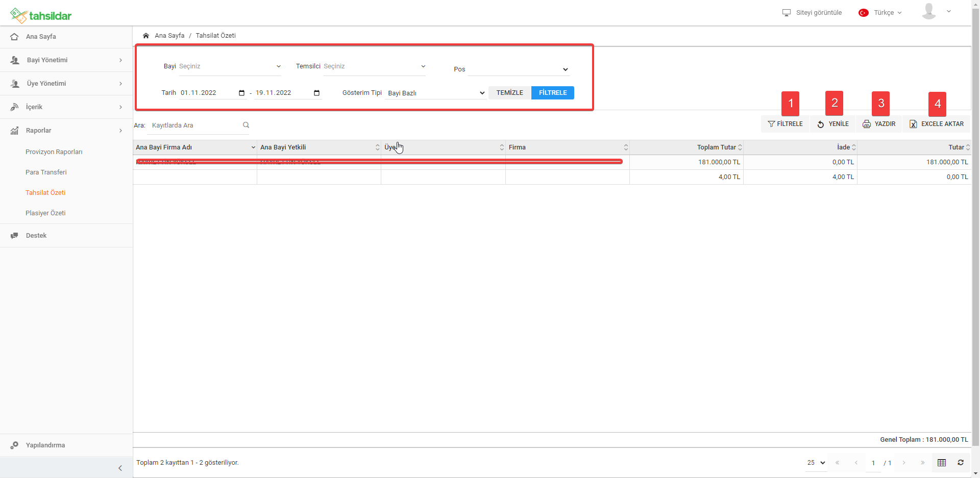Expand Üye Yönetimi chevron

pyautogui.click(x=120, y=84)
